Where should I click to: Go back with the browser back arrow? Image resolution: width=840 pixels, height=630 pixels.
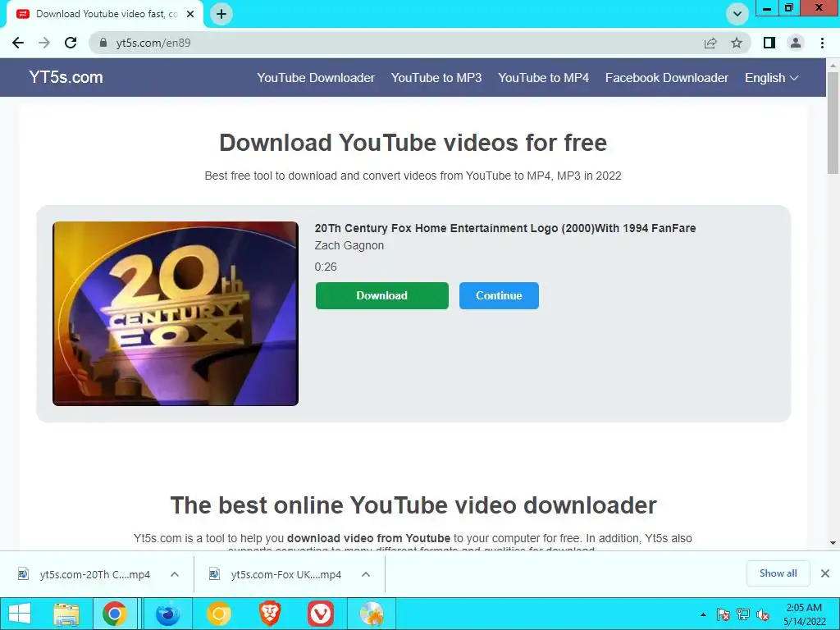18,43
